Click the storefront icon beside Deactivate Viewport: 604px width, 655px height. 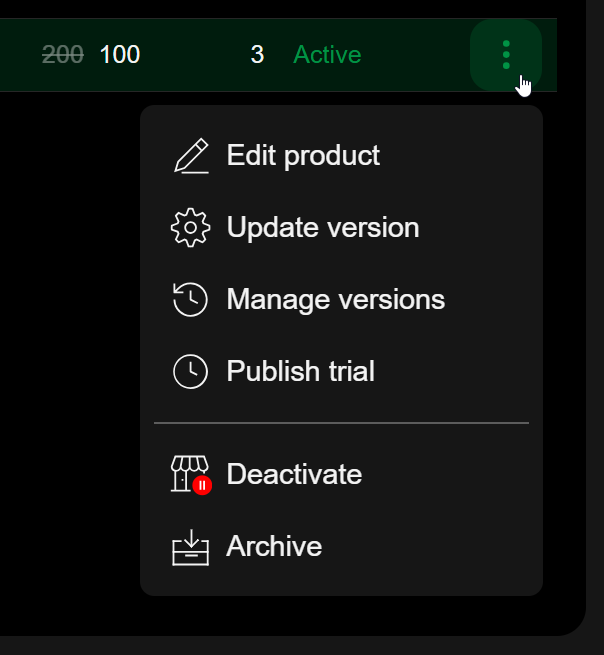189,473
